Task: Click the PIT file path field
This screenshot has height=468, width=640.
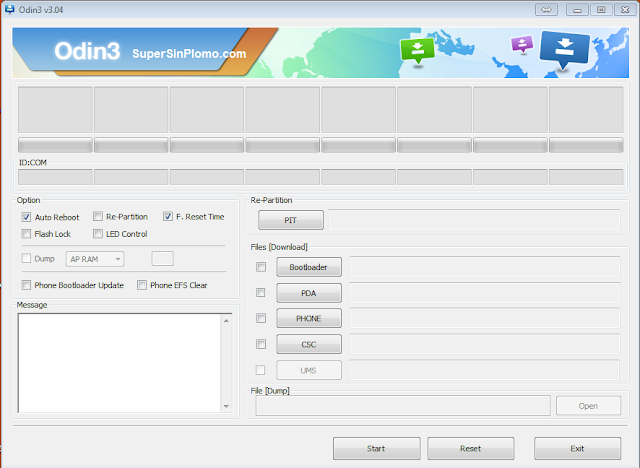Action: [474, 220]
